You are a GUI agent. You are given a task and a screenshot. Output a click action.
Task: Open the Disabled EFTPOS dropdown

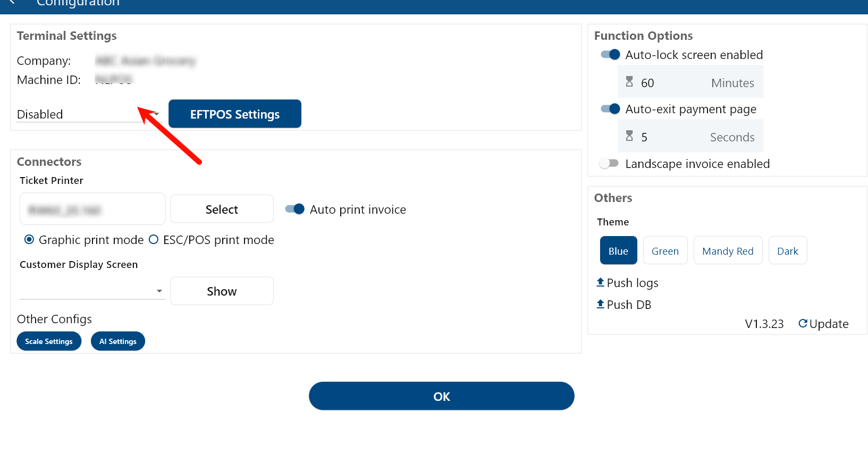(88, 114)
